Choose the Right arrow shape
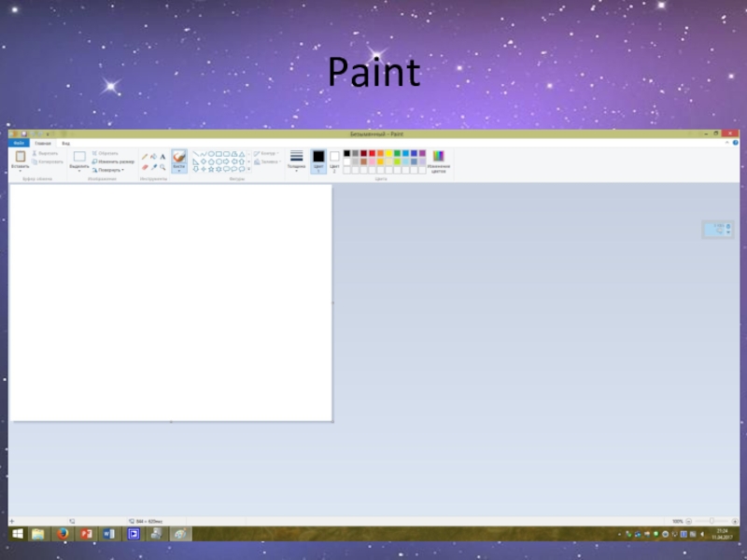This screenshot has width=747, height=560. point(226,161)
